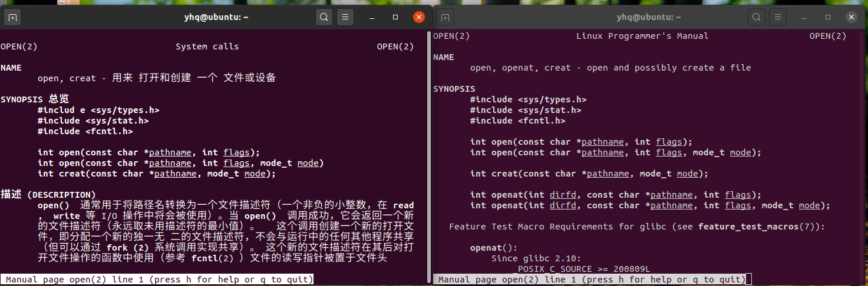Viewport: 868px width, 286px height.
Task: Click right terminal status line 'Manual page open(2)'
Action: pyautogui.click(x=589, y=280)
